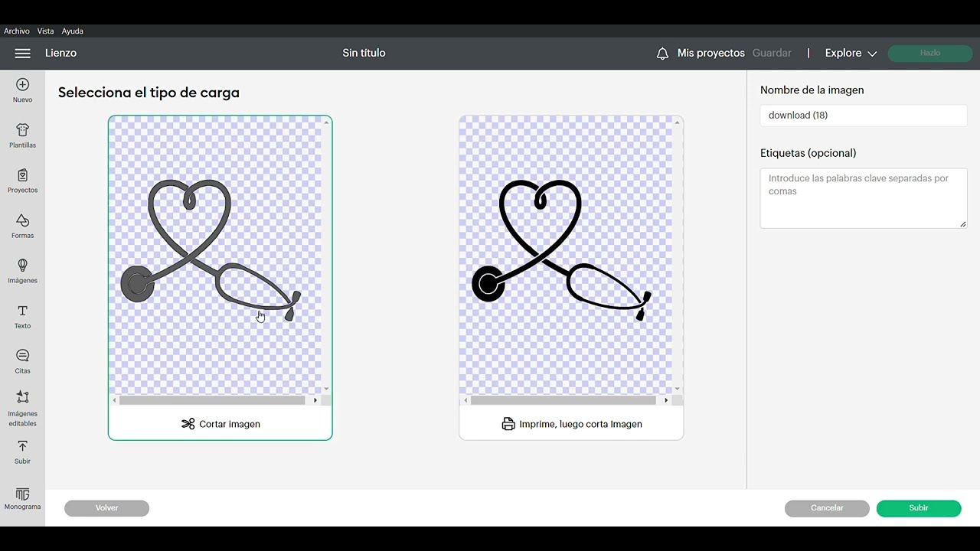Click the Sin título project name
980x551 pixels.
pos(364,53)
